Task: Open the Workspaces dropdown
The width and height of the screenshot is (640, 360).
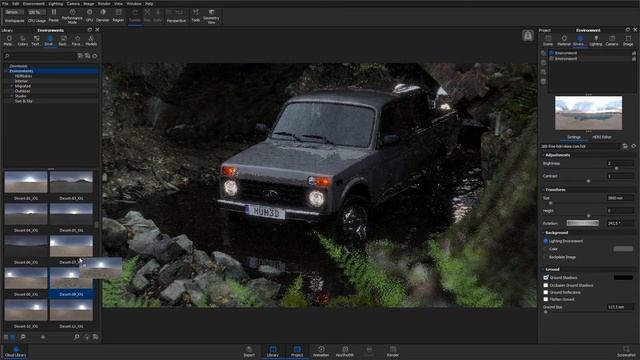Action: pyautogui.click(x=14, y=13)
